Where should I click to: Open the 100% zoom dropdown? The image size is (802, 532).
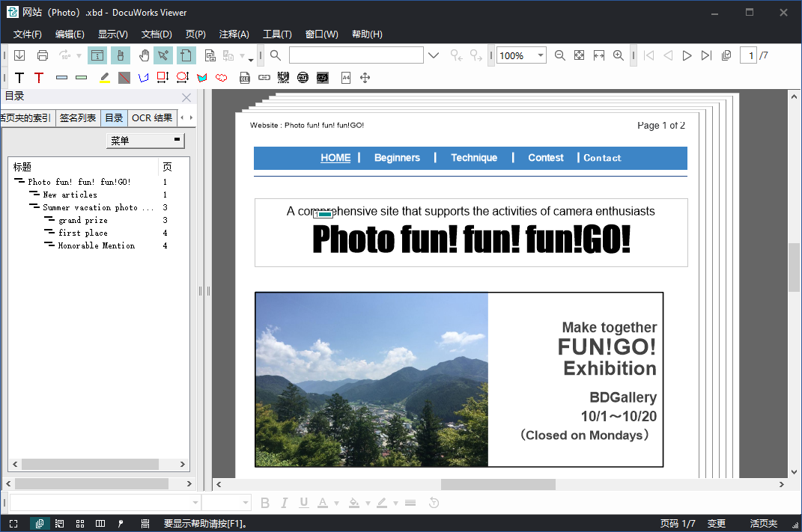tap(540, 55)
